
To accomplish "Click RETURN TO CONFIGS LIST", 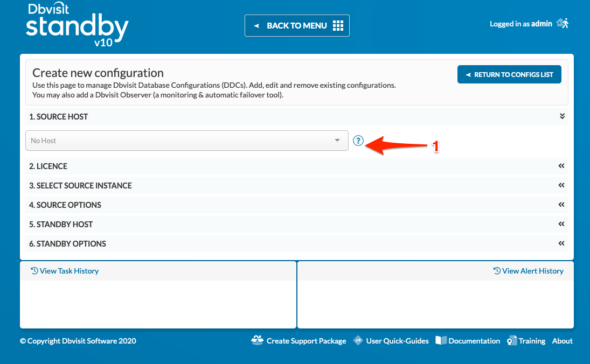I will pyautogui.click(x=509, y=74).
